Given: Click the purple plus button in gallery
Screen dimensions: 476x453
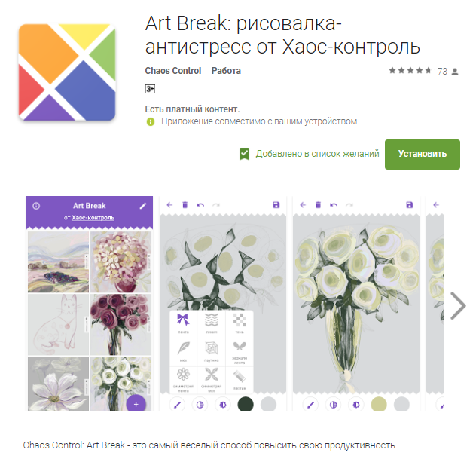Looking at the screenshot, I should [136, 404].
